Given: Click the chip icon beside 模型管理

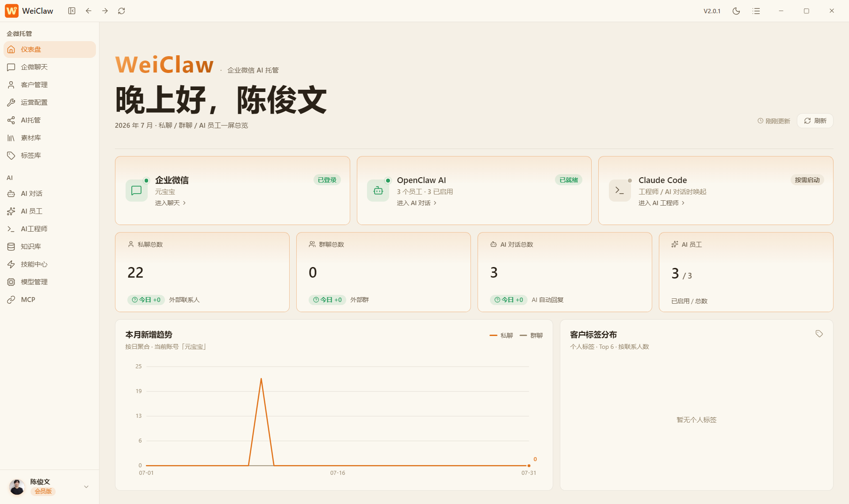Looking at the screenshot, I should [x=11, y=282].
